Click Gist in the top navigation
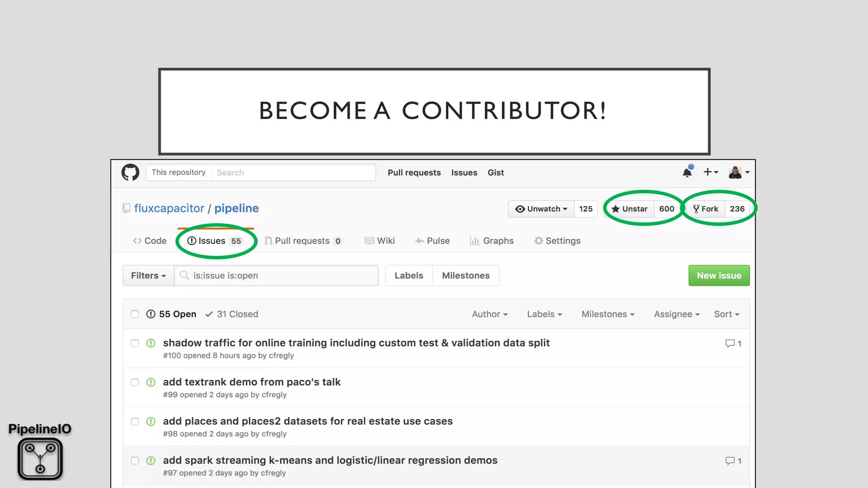The image size is (868, 488). click(x=495, y=172)
